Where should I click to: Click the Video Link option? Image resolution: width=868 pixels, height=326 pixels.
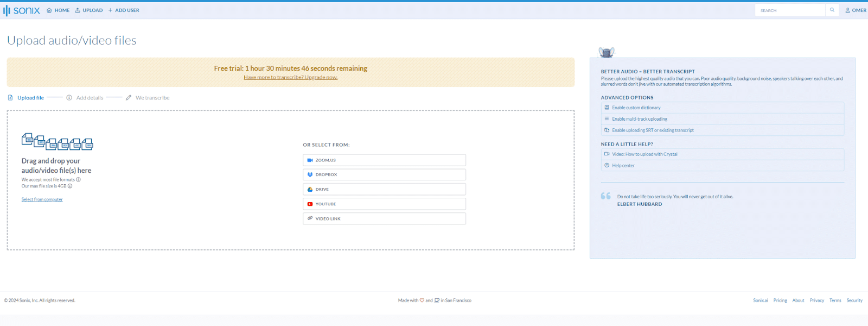384,219
